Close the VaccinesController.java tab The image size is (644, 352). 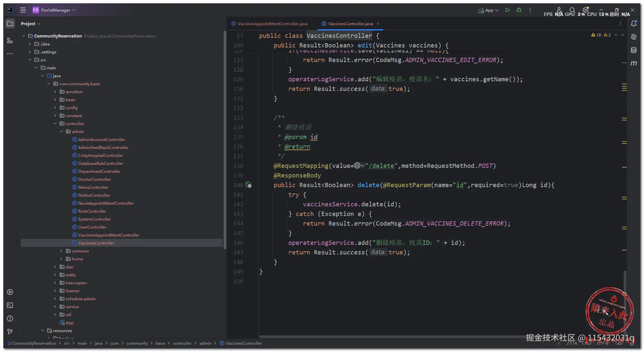click(x=378, y=24)
